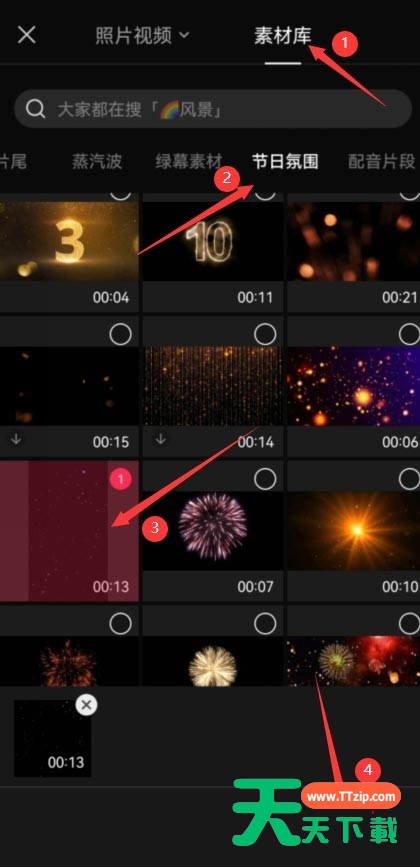Remove the selected 00:13 clip with the X badge
The image size is (420, 867).
tap(86, 705)
